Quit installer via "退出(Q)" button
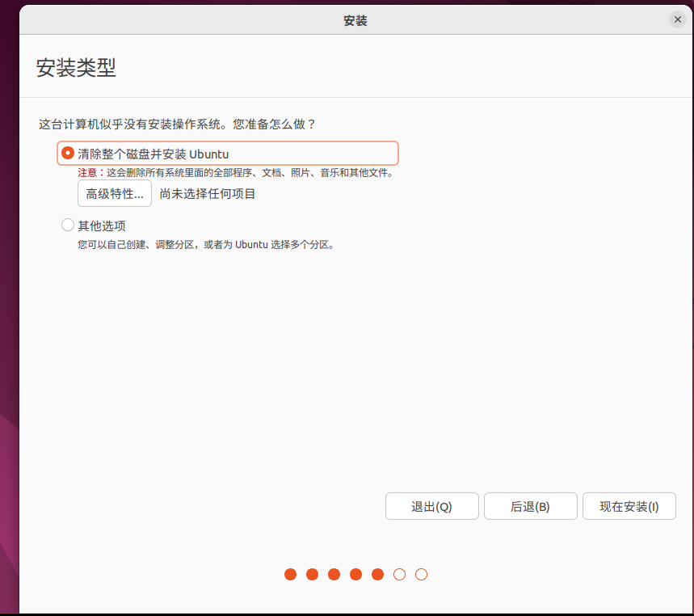 (431, 506)
